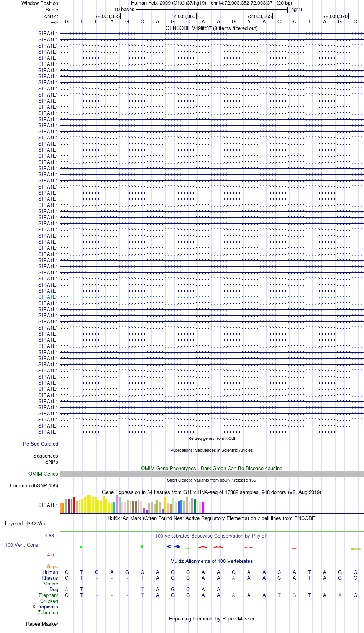Select the Dog alignment row label

[x=54, y=589]
